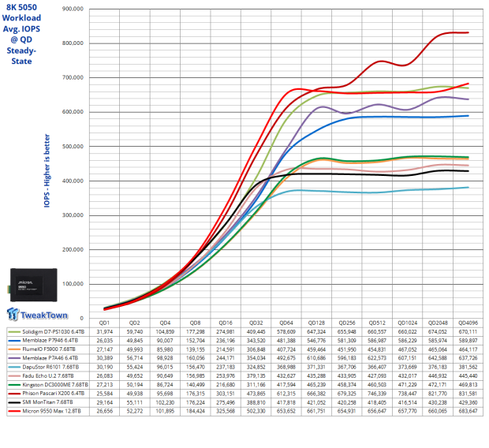Click the bright red Micron legend line swatch

pyautogui.click(x=14, y=411)
